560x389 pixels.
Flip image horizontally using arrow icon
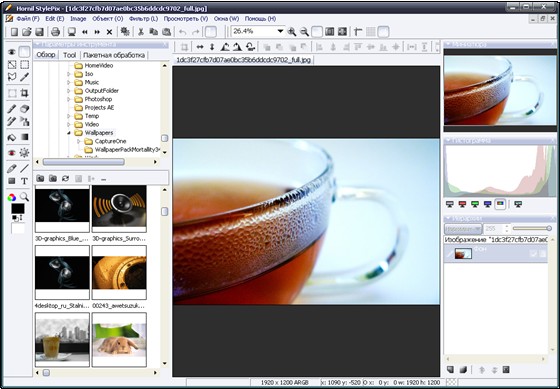point(200,47)
